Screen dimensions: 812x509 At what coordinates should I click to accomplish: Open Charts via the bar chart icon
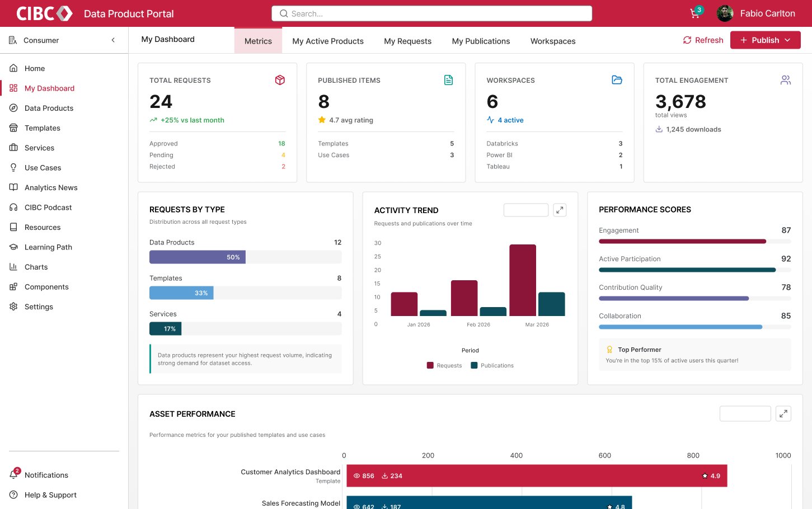(x=13, y=267)
